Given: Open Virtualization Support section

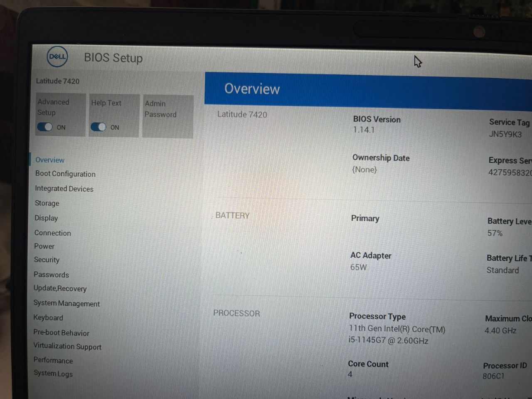Looking at the screenshot, I should coord(67,346).
